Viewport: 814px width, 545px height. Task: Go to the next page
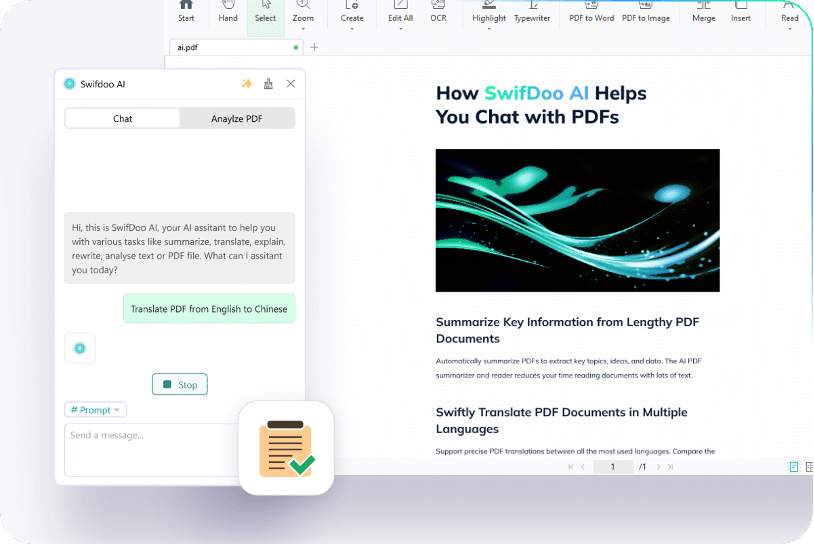658,467
